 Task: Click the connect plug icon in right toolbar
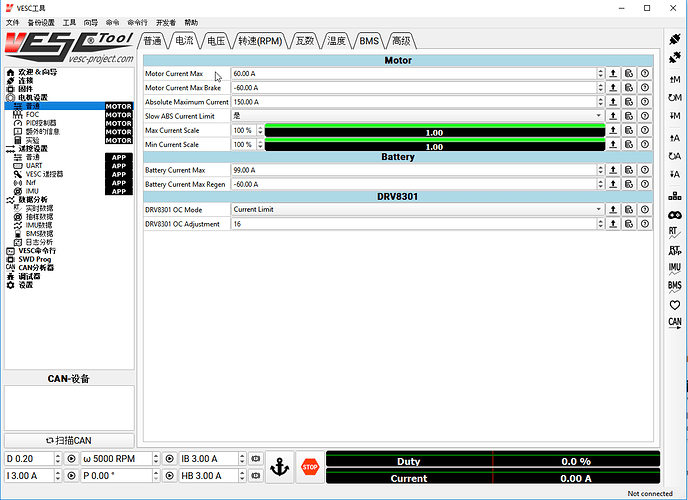675,38
